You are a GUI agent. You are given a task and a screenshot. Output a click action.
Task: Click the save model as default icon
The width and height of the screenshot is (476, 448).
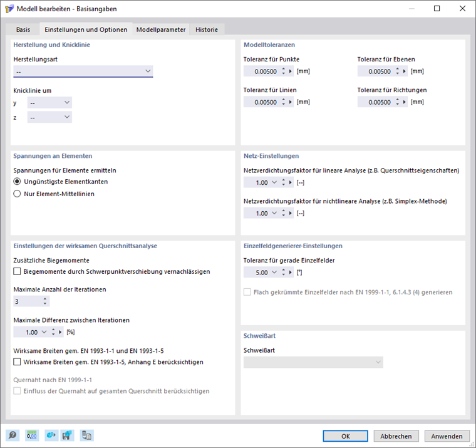(67, 435)
